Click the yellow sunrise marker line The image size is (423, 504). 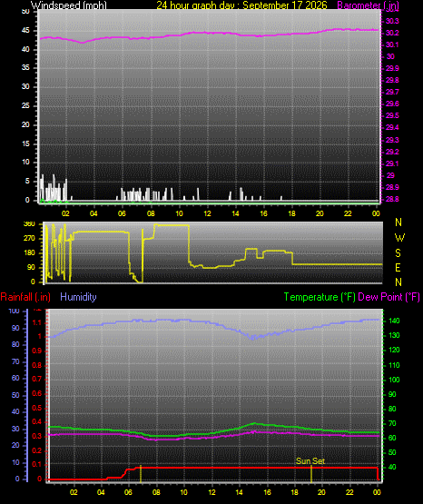coord(141,474)
